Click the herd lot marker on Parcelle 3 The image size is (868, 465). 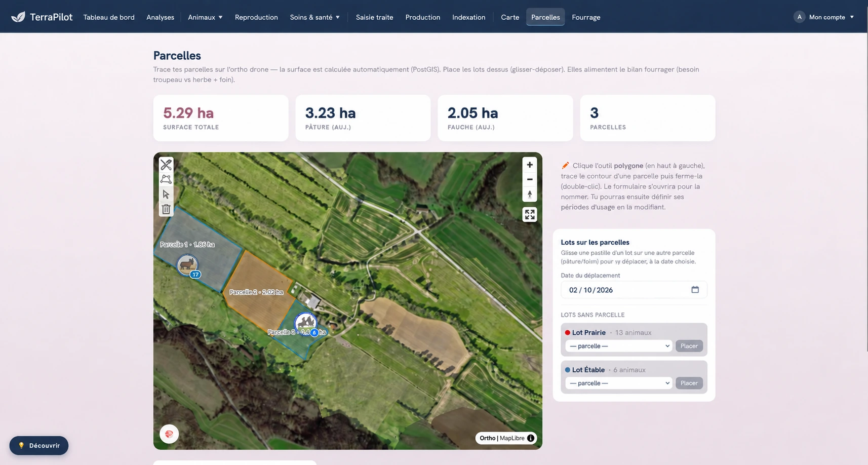pyautogui.click(x=306, y=323)
